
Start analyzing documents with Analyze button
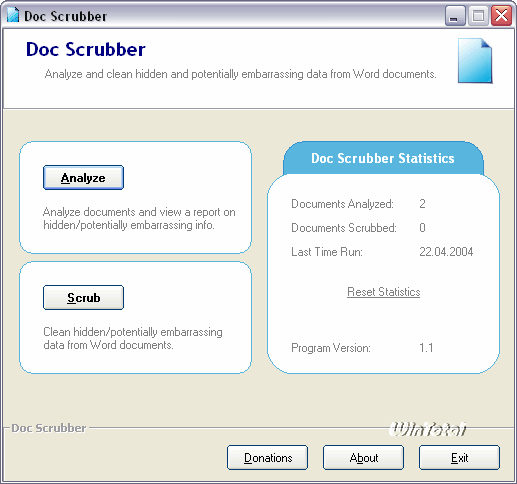pyautogui.click(x=83, y=178)
